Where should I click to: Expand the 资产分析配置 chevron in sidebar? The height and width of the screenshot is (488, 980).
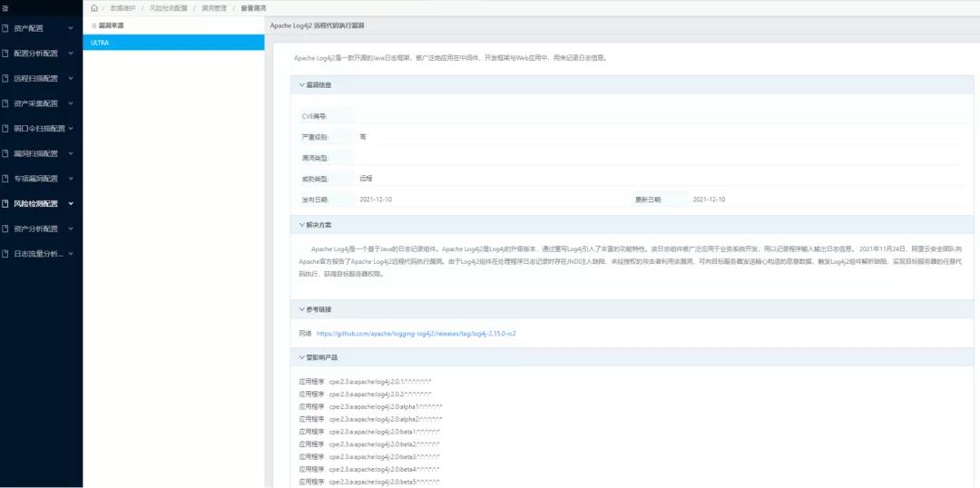[x=71, y=229]
